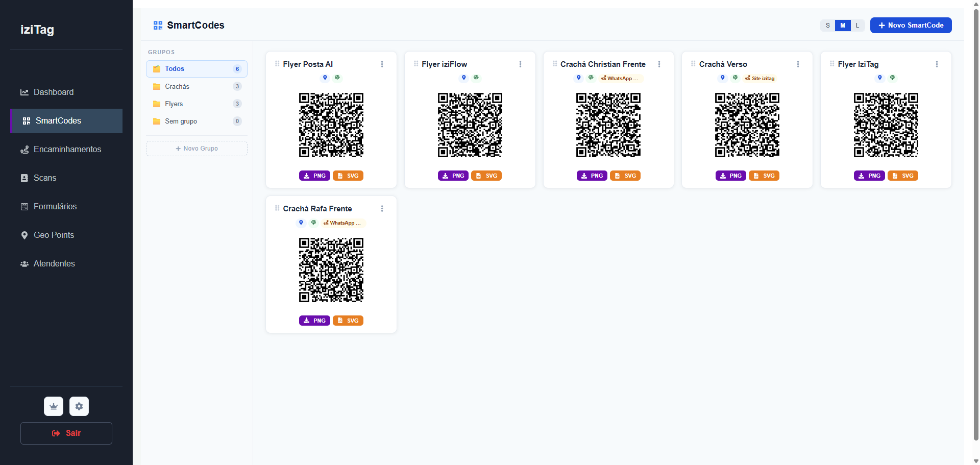Filter by the Flyers group
The height and width of the screenshot is (465, 980).
[x=197, y=104]
